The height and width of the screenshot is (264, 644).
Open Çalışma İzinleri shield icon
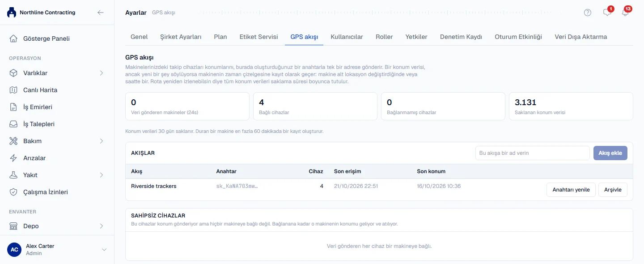point(14,192)
